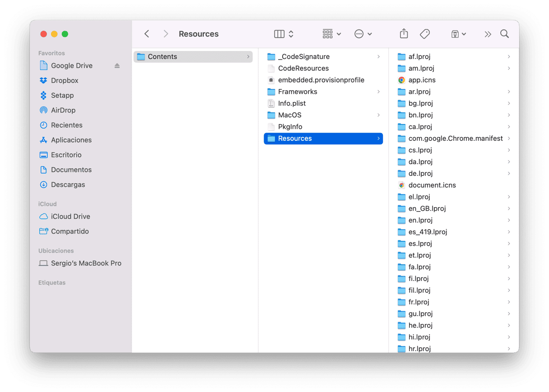Viewport: 549px width, 392px height.
Task: Click the search magnifier icon
Action: click(505, 34)
